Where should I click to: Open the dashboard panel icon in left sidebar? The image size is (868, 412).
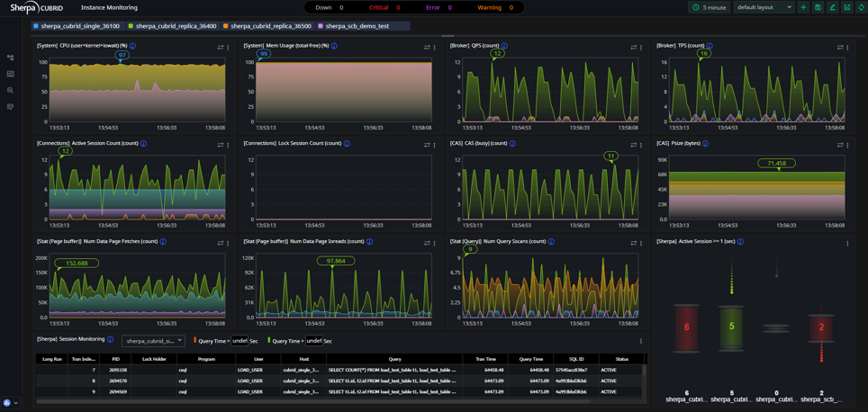point(10,74)
